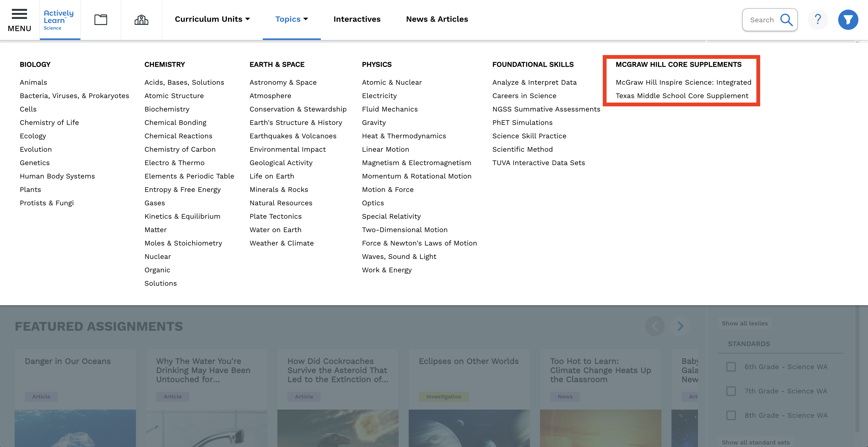Check the 7th Grade - Science WA box

tap(731, 391)
